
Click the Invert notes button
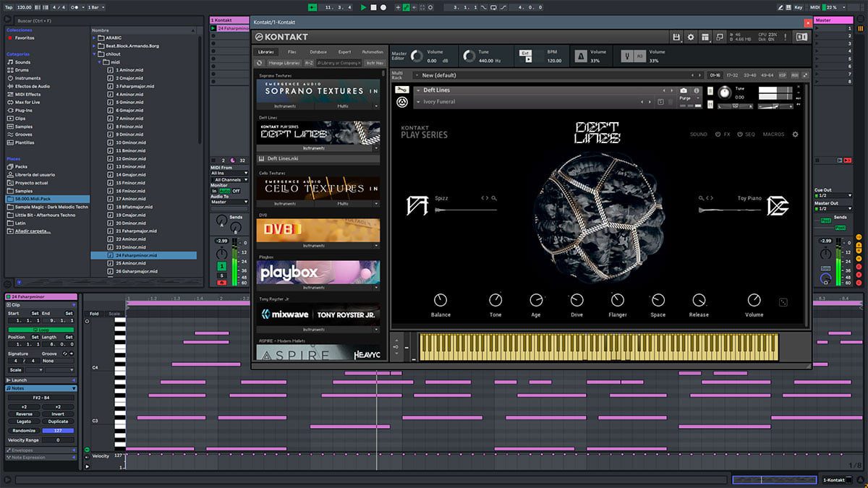pyautogui.click(x=58, y=414)
